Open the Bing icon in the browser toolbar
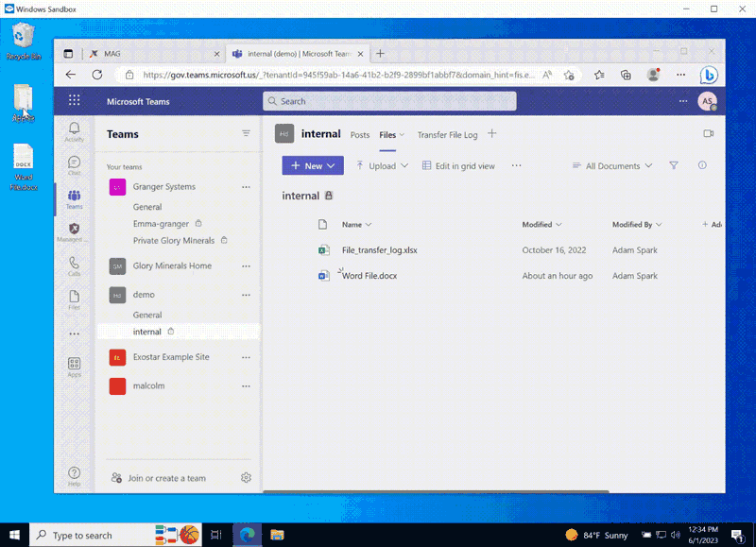 tap(710, 75)
